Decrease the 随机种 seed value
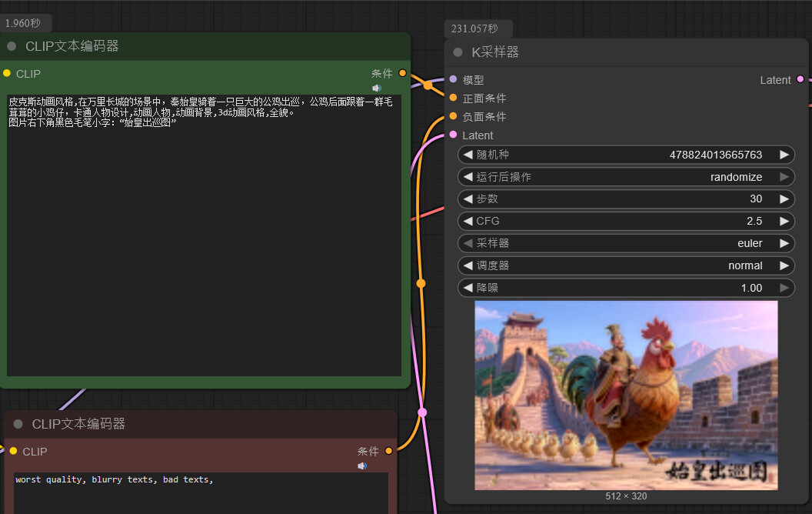The width and height of the screenshot is (812, 514). coord(468,155)
